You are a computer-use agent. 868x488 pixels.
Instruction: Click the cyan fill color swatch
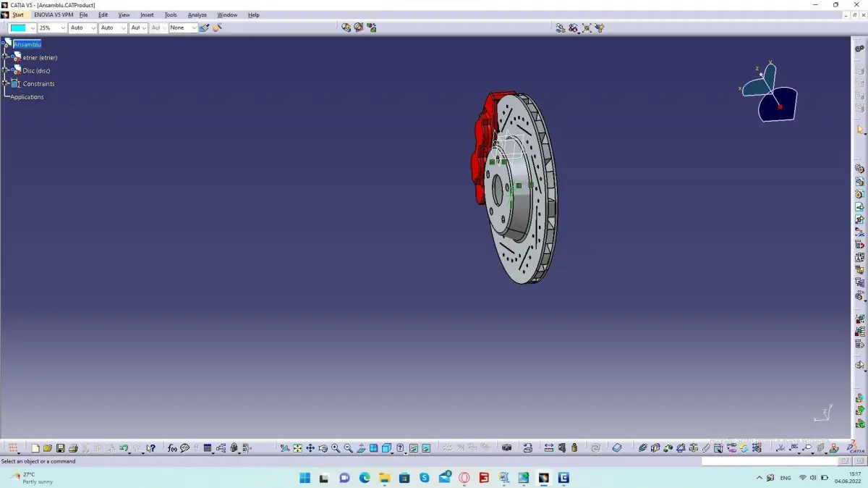coord(18,28)
